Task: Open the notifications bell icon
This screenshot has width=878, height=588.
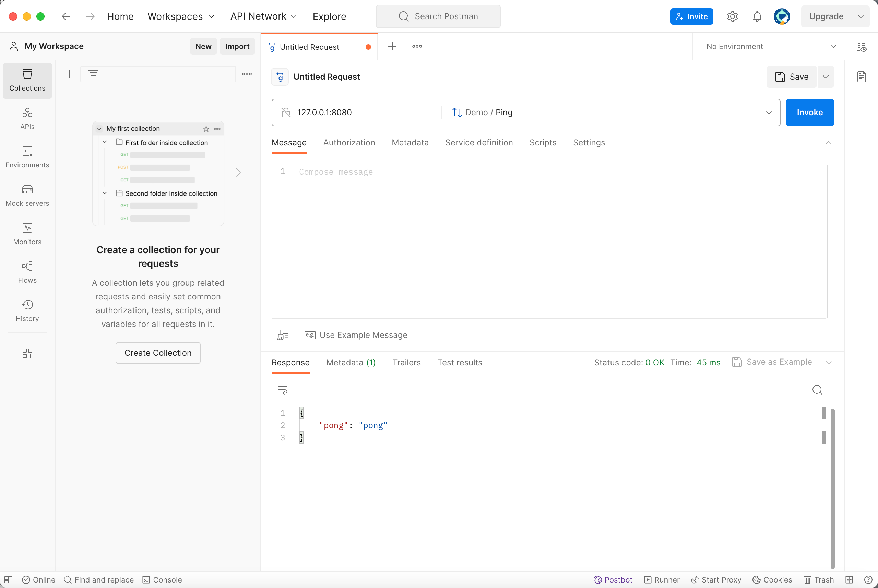Action: coord(757,16)
